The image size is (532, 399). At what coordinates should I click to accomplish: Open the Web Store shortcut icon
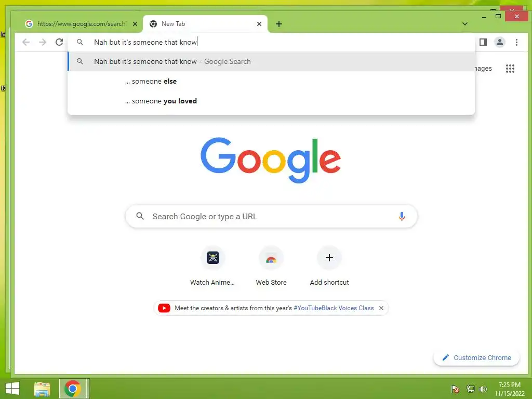click(x=271, y=258)
